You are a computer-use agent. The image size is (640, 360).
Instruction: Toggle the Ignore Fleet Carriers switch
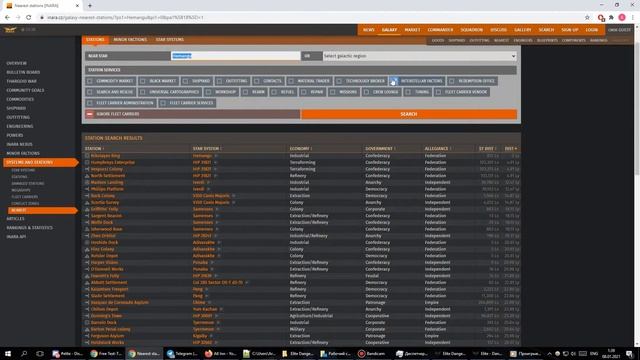point(90,114)
